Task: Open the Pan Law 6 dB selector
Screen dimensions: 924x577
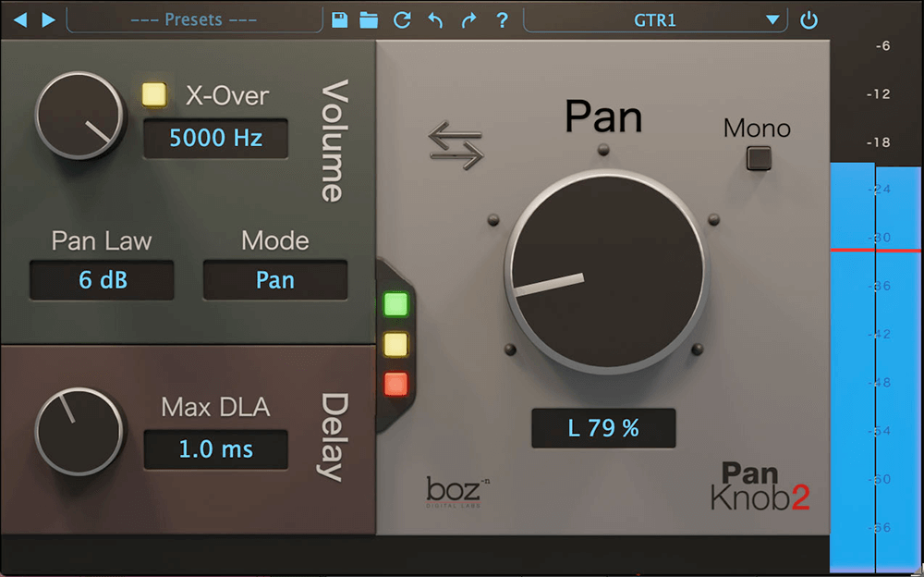Action: point(102,280)
